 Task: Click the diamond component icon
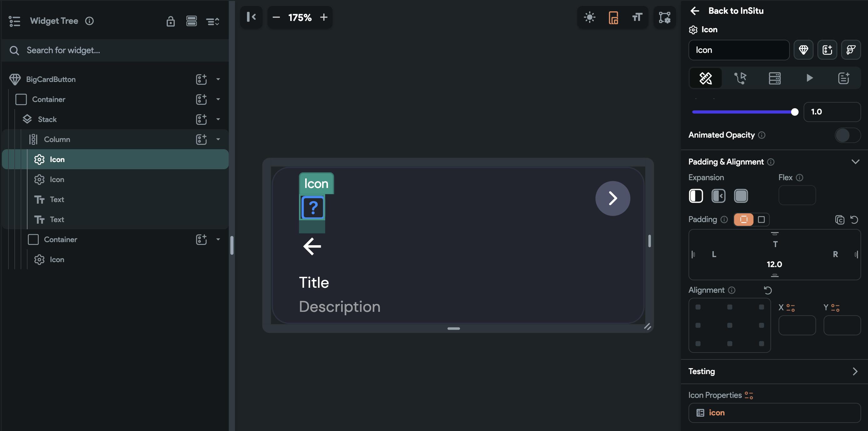[803, 50]
